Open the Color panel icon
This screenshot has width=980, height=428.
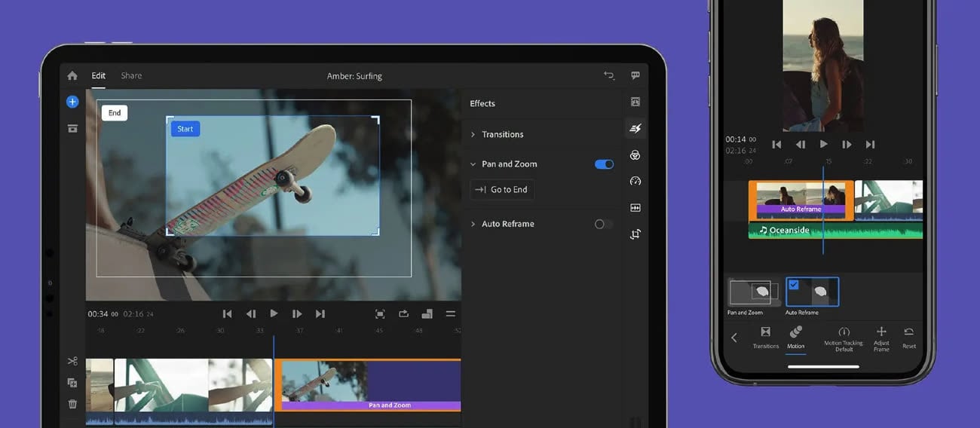pos(635,155)
